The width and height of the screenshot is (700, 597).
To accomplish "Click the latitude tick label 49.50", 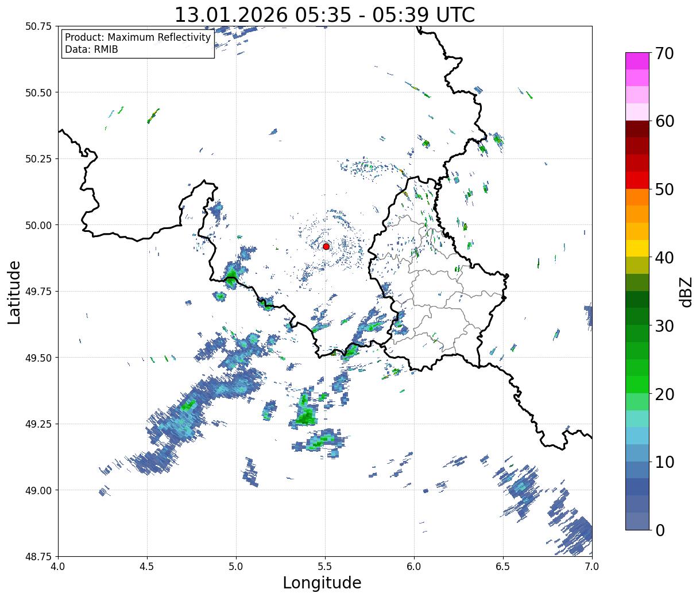I will [x=38, y=358].
